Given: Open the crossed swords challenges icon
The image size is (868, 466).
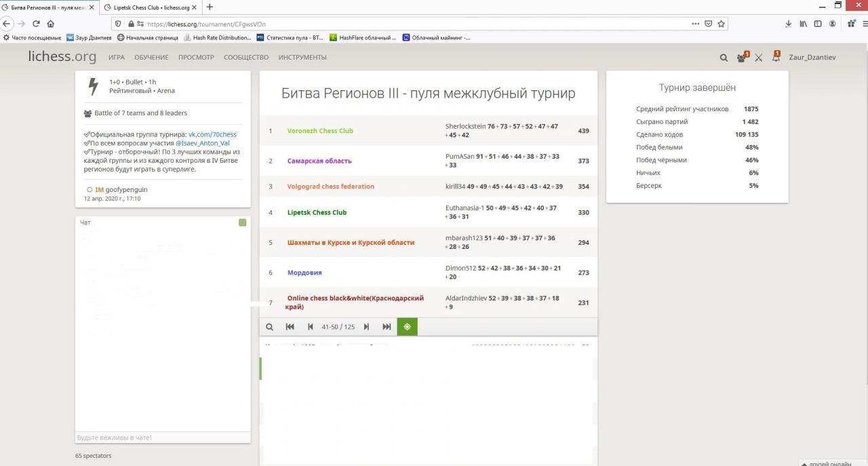Looking at the screenshot, I should 759,58.
